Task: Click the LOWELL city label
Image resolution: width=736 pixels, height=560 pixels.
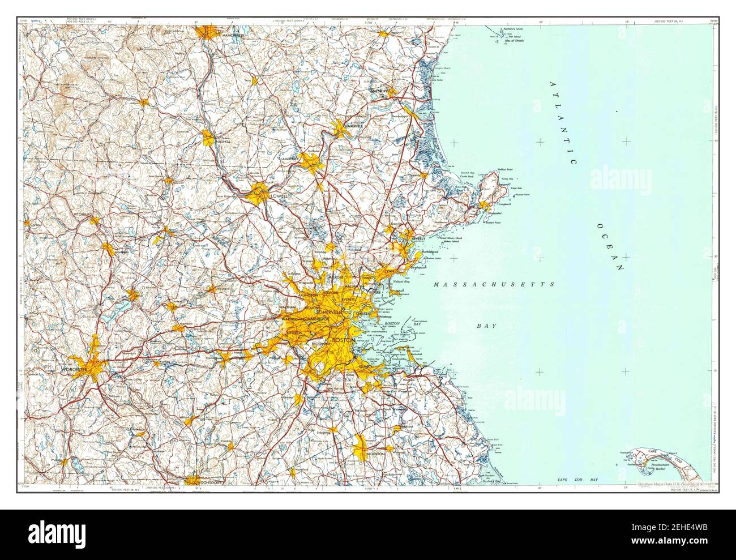Action: click(x=280, y=196)
